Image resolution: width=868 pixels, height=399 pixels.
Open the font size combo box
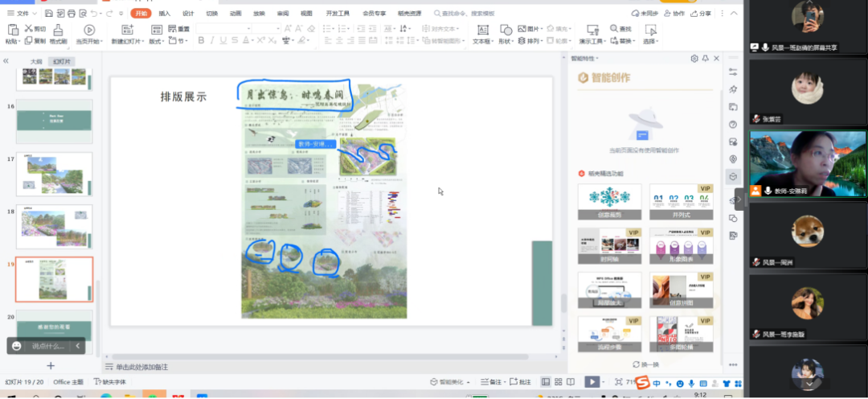[267, 28]
